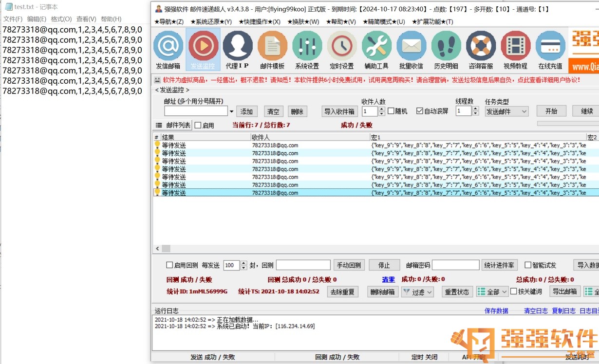The width and height of the screenshot is (599, 364).
Task: Uncheck the 自动滚屏 auto-scroll checkbox
Action: (419, 111)
